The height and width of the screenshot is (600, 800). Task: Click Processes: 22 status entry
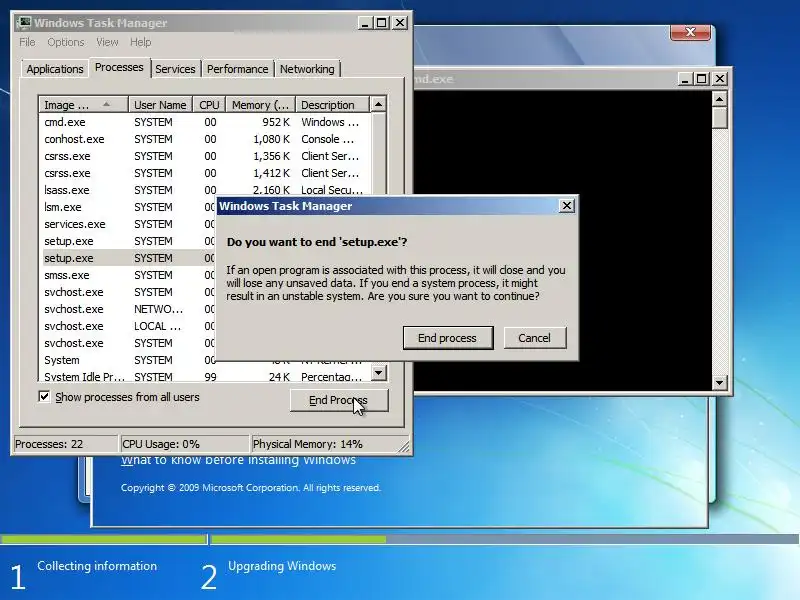click(65, 444)
